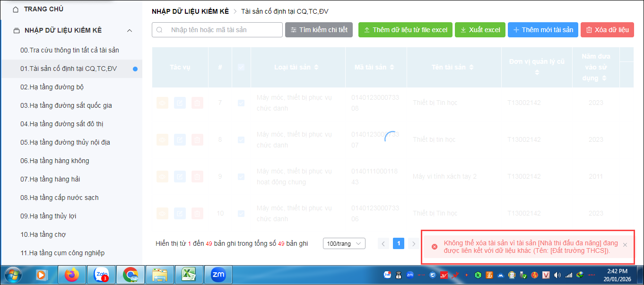
Task: Click the view (eye) icon for row 7
Action: (162, 103)
